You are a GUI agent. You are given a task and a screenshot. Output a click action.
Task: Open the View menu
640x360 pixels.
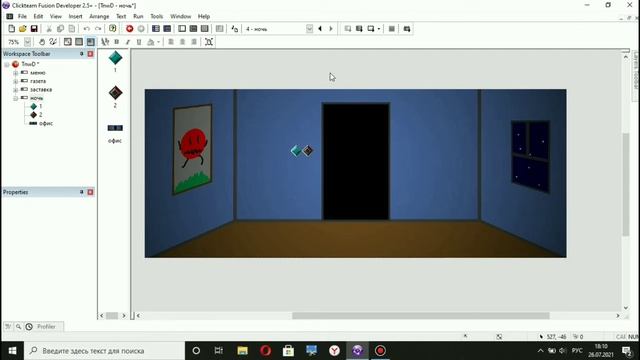(56, 16)
